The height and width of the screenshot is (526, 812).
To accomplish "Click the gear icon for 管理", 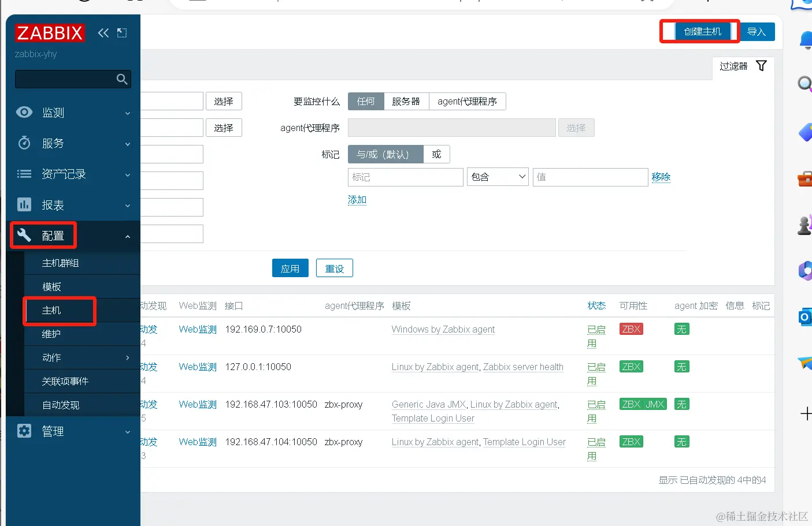I will (24, 431).
